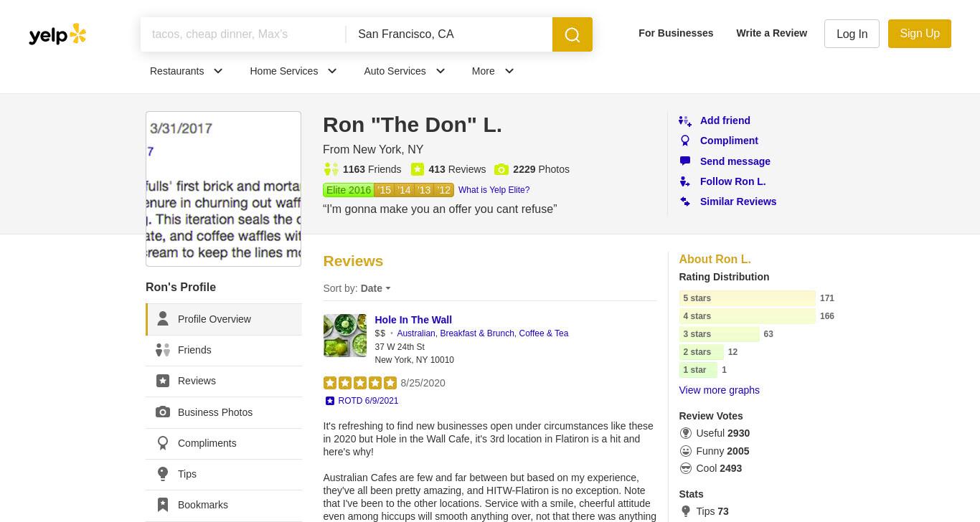Open Friends in Ron's Profile sidebar
Screen dimensions: 980x522
(x=224, y=350)
